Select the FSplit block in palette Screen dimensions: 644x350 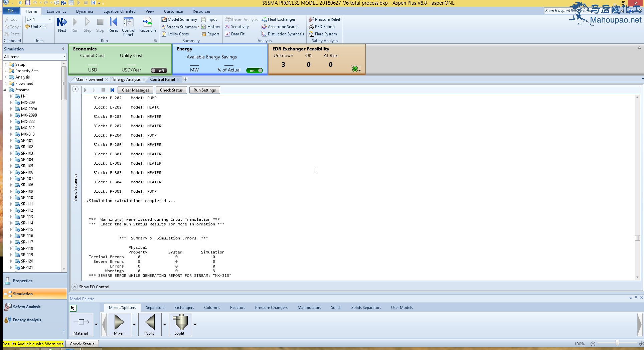(149, 324)
